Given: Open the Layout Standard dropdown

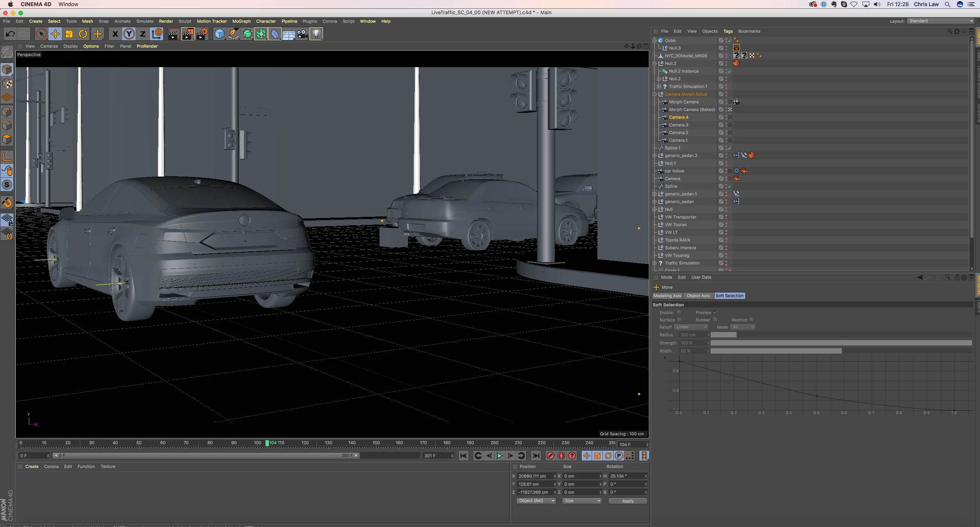Looking at the screenshot, I should click(x=940, y=21).
